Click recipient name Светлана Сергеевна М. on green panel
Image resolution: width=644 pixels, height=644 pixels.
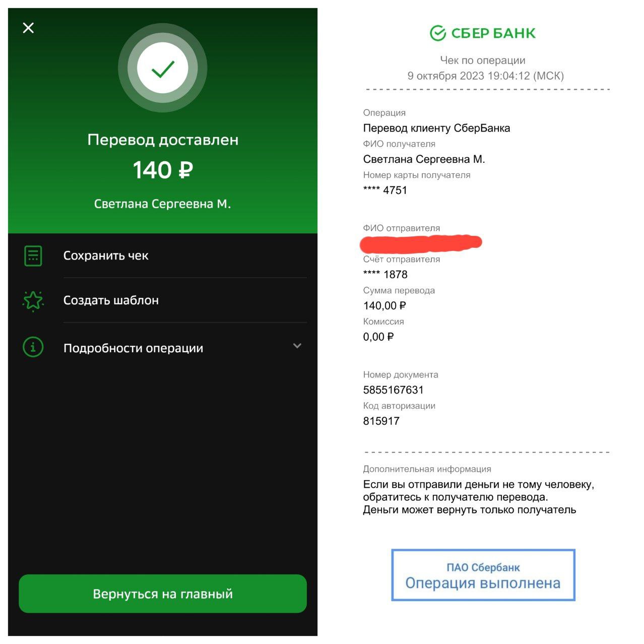(x=162, y=204)
